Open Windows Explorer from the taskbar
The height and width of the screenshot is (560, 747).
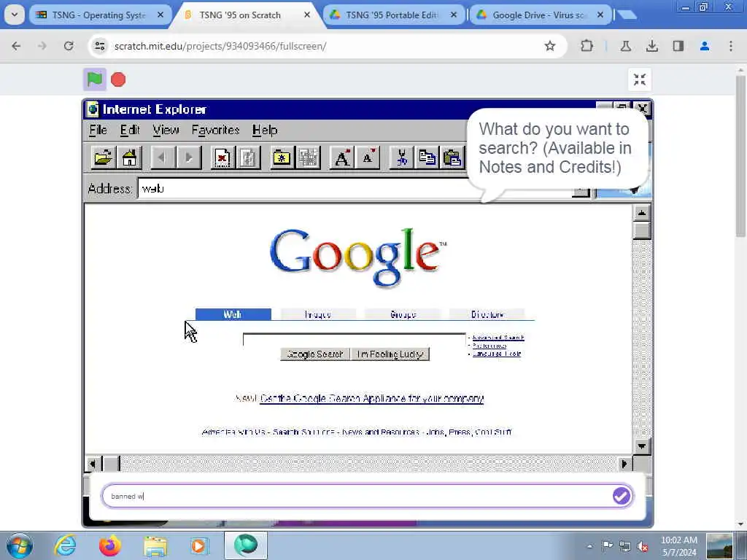155,545
